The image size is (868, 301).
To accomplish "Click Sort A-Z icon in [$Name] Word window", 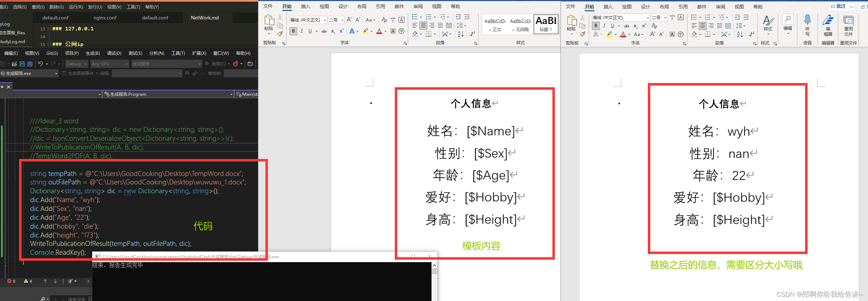I will (x=461, y=34).
